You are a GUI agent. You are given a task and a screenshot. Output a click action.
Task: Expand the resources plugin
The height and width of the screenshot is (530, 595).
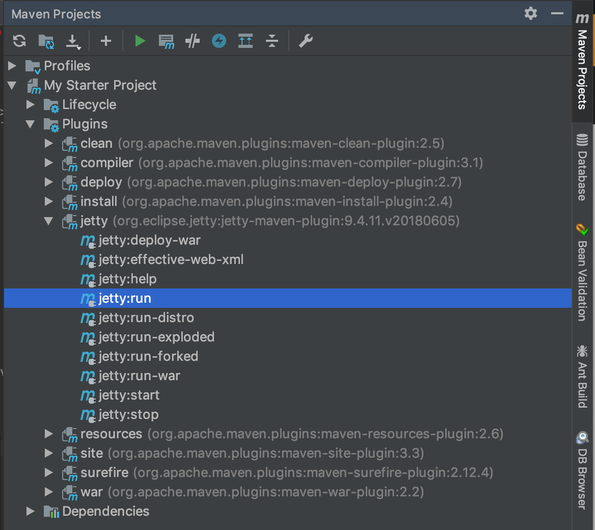click(x=49, y=434)
